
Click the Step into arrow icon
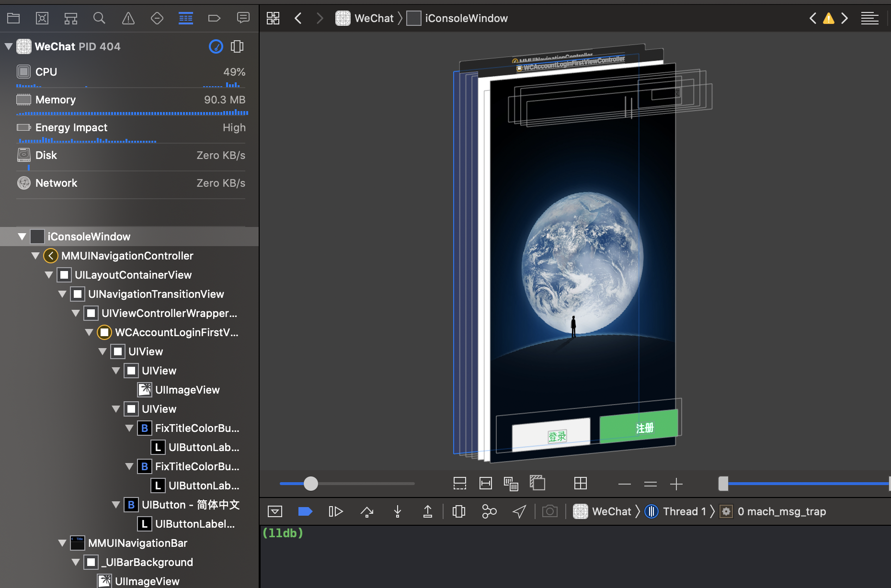(397, 511)
